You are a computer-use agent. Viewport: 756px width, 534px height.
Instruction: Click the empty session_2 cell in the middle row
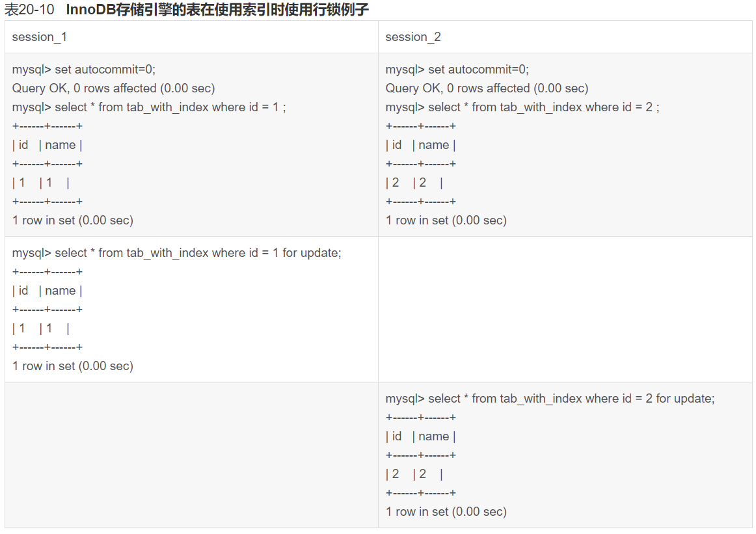pos(565,309)
